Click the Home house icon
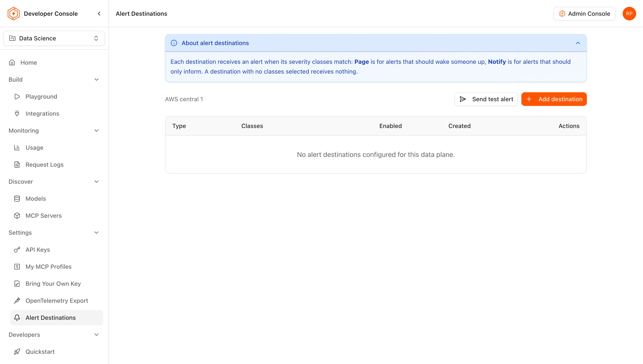Viewport: 643px width, 364px height. click(x=12, y=63)
